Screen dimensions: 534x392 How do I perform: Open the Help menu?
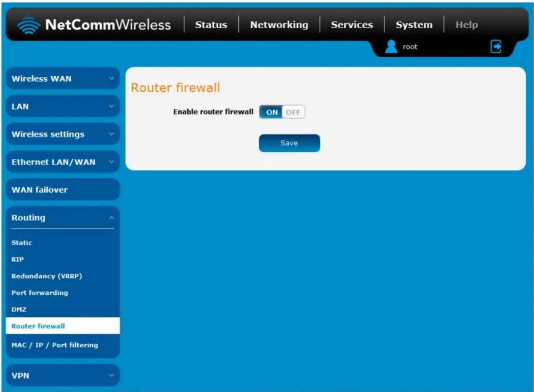coord(467,25)
